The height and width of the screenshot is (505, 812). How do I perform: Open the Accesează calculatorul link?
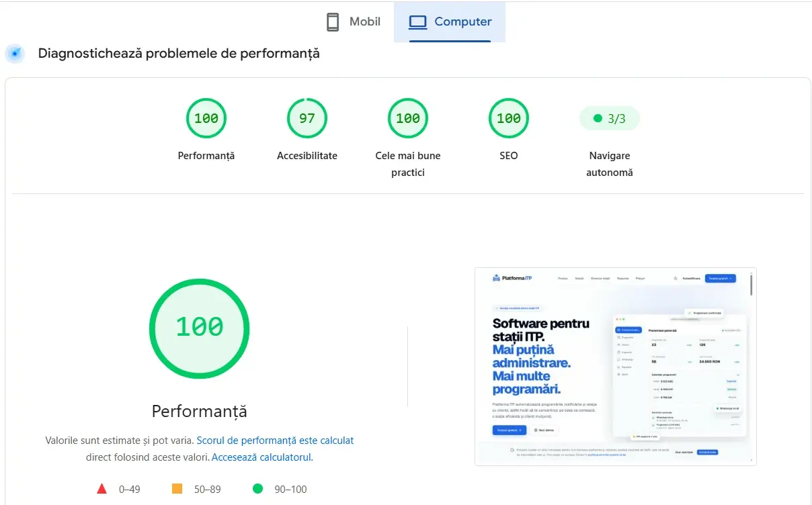(x=262, y=457)
